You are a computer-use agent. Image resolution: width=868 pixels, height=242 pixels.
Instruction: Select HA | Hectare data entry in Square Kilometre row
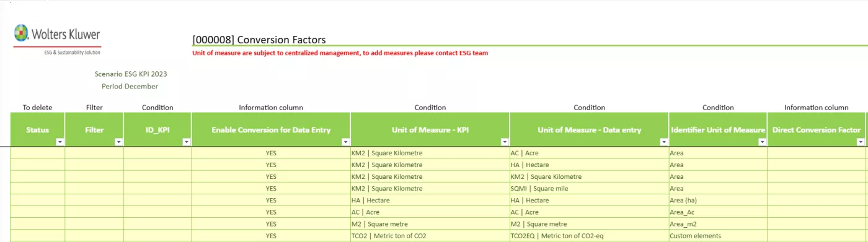(590, 165)
